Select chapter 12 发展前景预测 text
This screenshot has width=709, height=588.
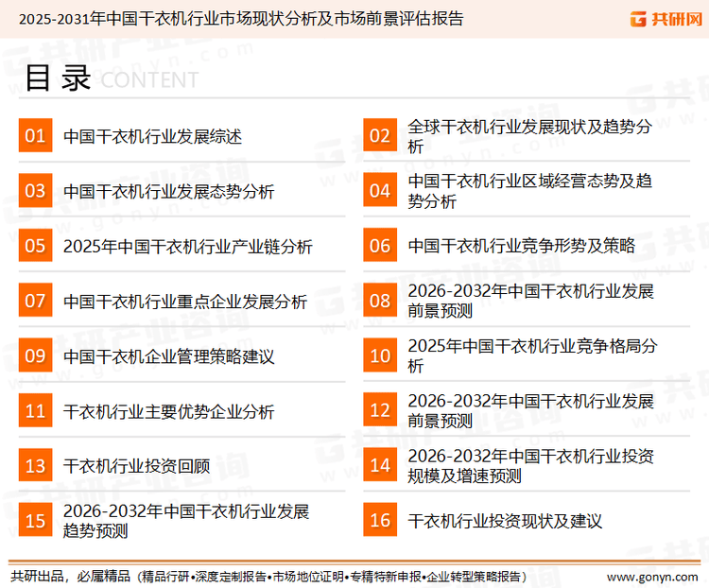pos(530,410)
